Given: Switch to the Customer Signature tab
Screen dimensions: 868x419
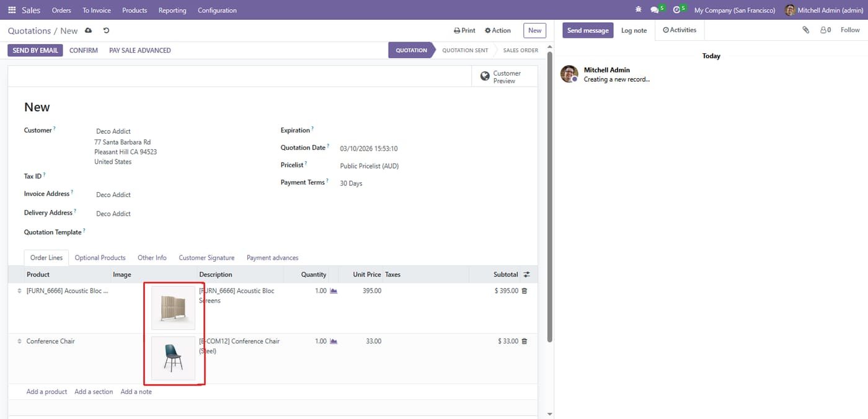Looking at the screenshot, I should tap(206, 258).
